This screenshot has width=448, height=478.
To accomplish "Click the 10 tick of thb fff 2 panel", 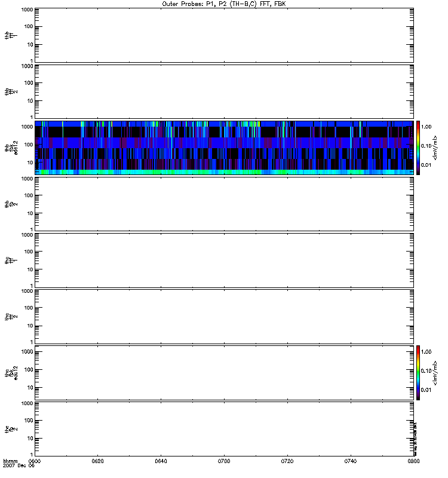I will click(30, 101).
